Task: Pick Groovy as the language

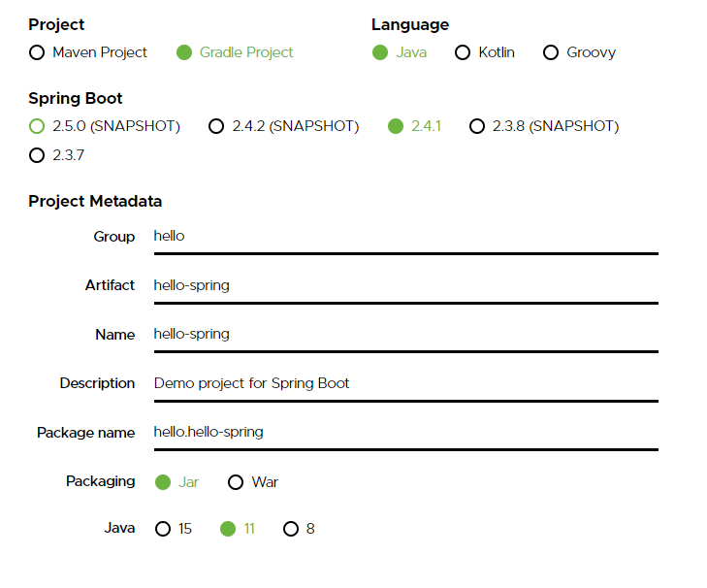Action: click(551, 52)
